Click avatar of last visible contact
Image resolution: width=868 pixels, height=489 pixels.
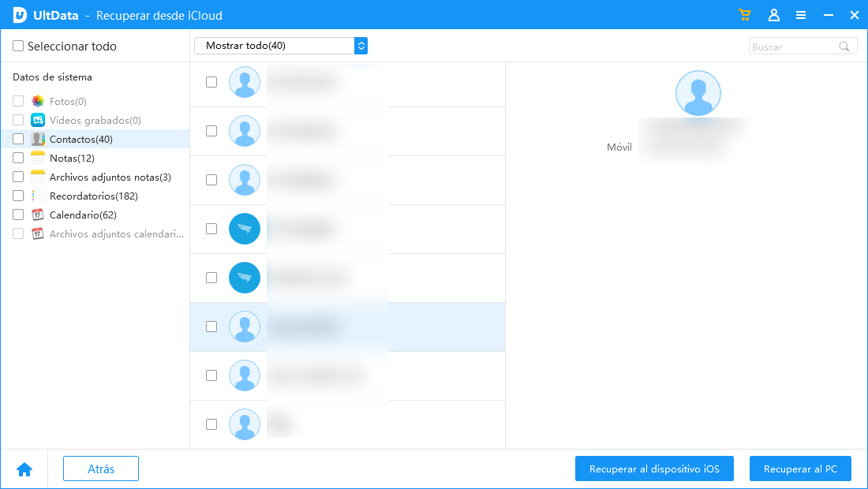click(245, 424)
